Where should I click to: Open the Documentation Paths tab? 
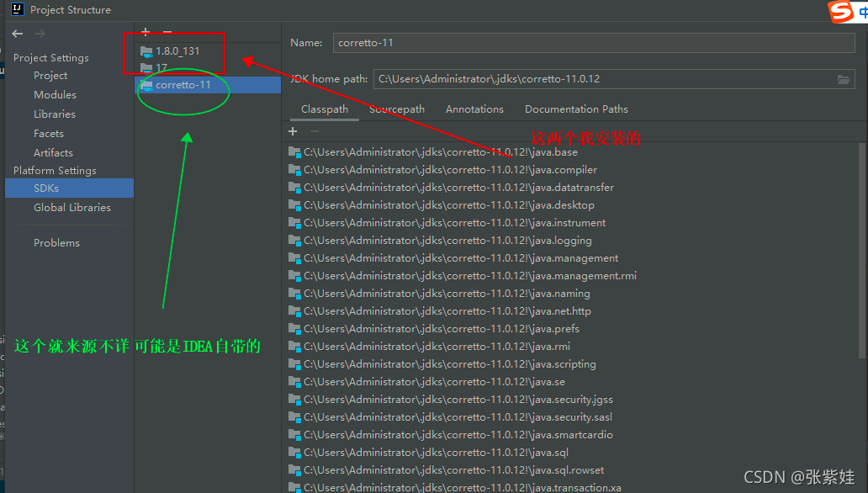click(x=576, y=109)
